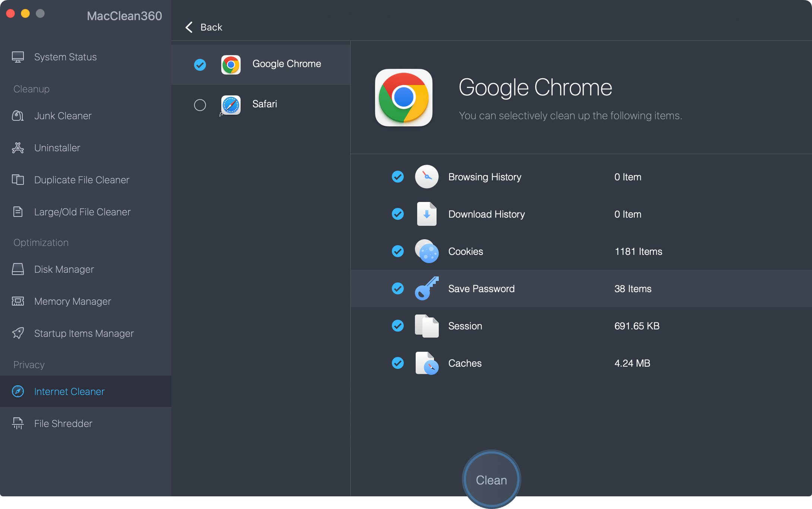Click the Save Password key icon
Screen dimensions: 812x509
pos(426,288)
